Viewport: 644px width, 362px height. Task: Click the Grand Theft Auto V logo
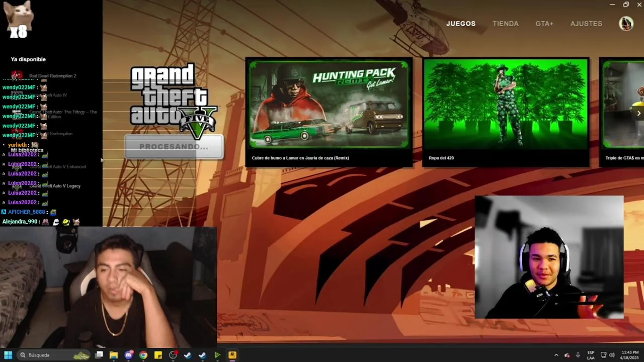tap(174, 101)
